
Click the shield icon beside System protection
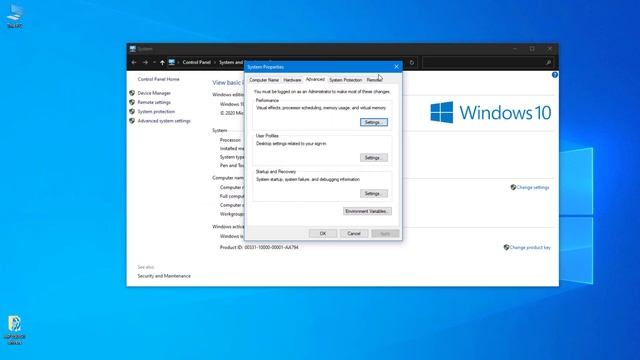click(x=132, y=111)
